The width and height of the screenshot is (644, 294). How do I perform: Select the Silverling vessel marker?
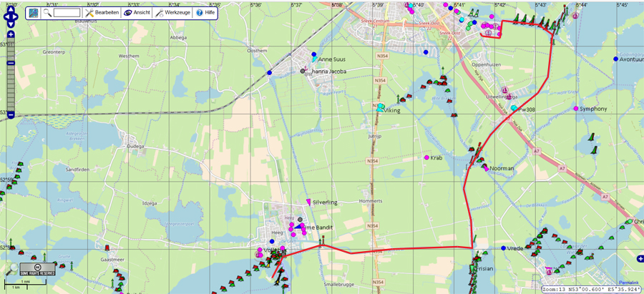pos(308,202)
